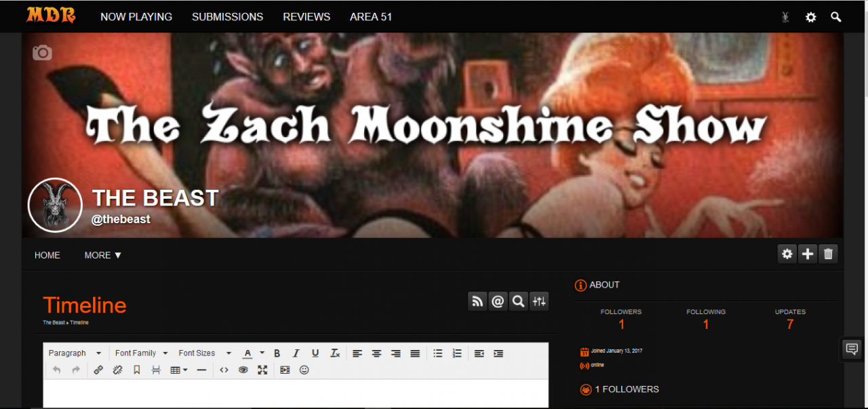The width and height of the screenshot is (868, 409).
Task: Open the 1 FOLLOWERS section heading
Action: pyautogui.click(x=627, y=389)
